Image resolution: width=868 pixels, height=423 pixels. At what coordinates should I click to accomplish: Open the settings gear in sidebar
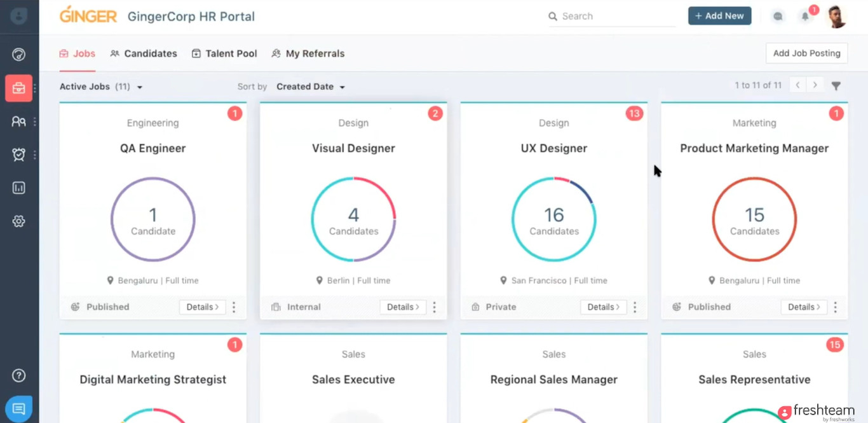[x=18, y=221]
